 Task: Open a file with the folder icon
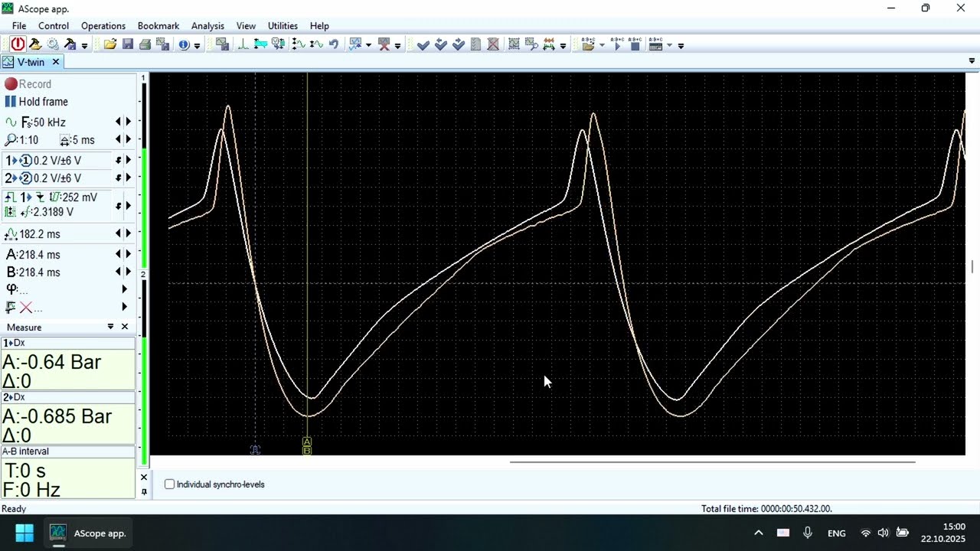[x=110, y=44]
